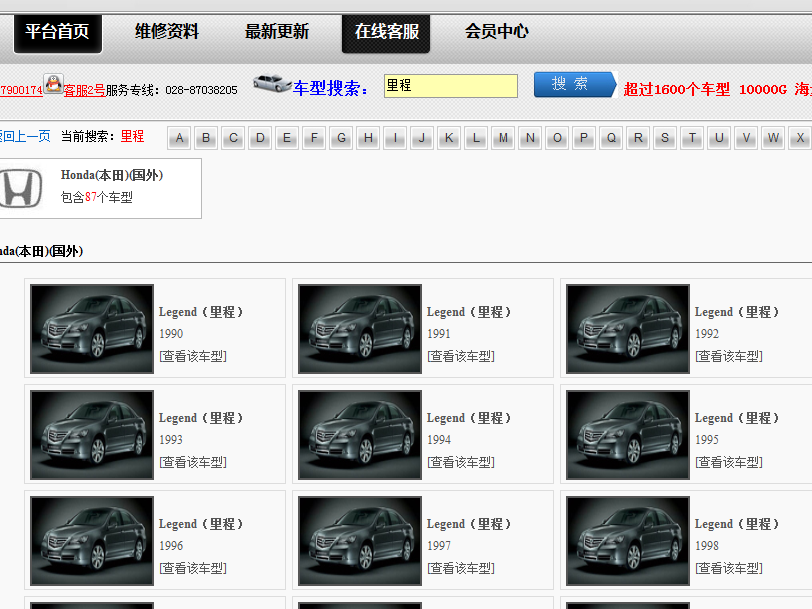Click the blue 搜索 button
The height and width of the screenshot is (609, 812).
(575, 84)
